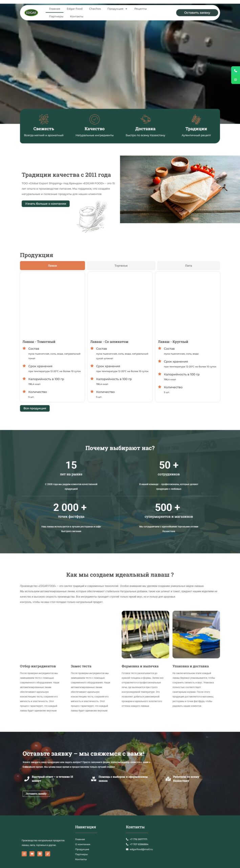Screen dimensions: 240x868
Task: Click the Замес теста heading
Action: [x=81, y=666]
